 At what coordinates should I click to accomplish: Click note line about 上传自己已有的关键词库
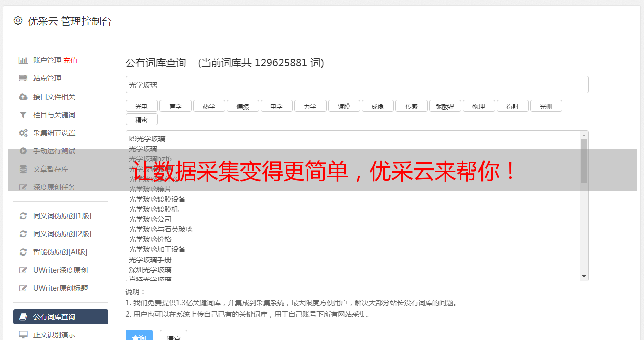(x=249, y=314)
